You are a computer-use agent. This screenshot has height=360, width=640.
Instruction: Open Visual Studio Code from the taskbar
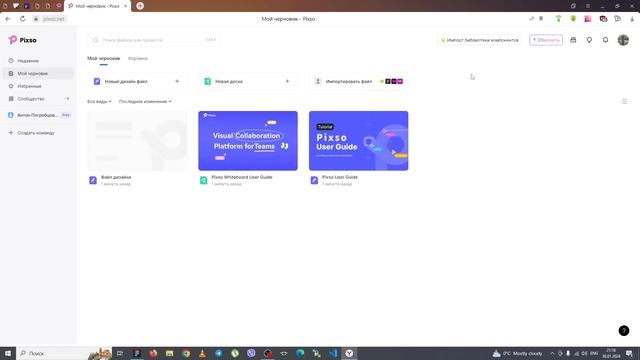(333, 353)
